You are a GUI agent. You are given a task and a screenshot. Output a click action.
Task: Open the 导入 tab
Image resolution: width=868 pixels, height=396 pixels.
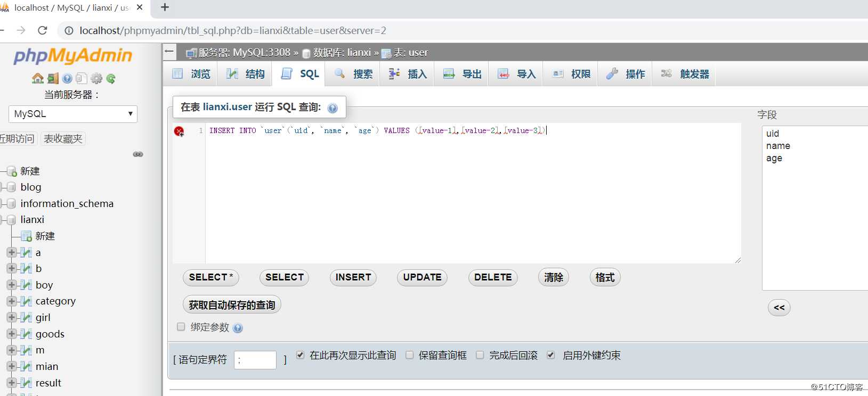[x=516, y=74]
